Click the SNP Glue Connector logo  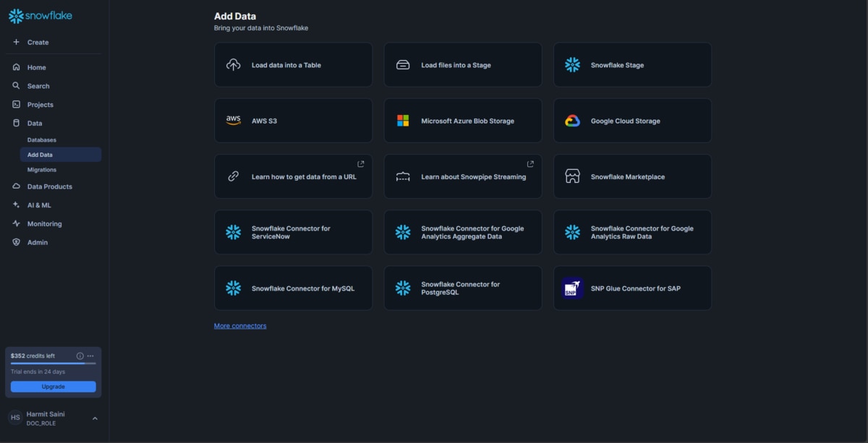pyautogui.click(x=572, y=288)
